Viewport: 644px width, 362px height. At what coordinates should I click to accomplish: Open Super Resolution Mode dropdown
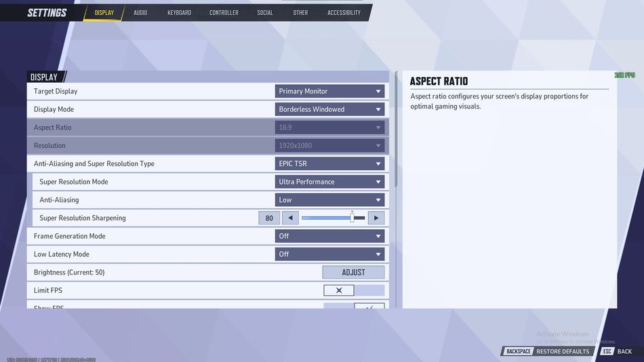tap(330, 182)
